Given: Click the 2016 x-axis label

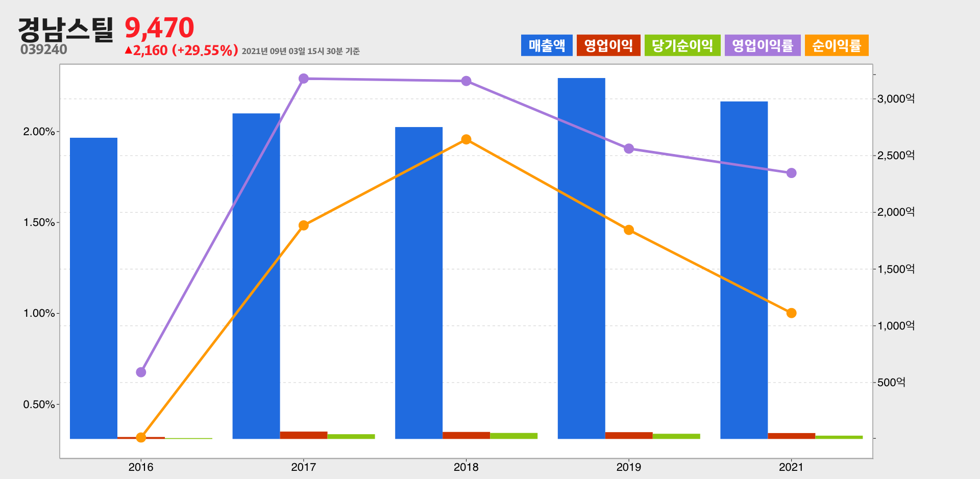Looking at the screenshot, I should point(141,467).
